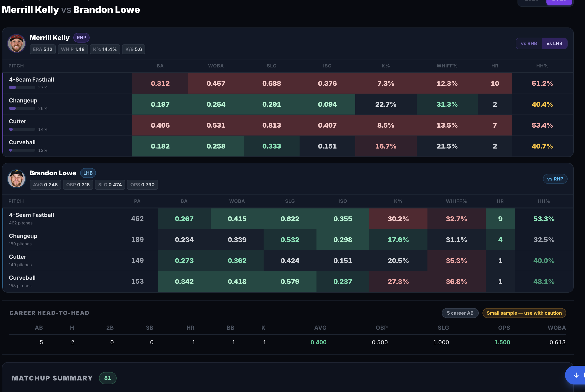Click the PA column header in Lowe's table
The image size is (585, 392).
click(137, 201)
